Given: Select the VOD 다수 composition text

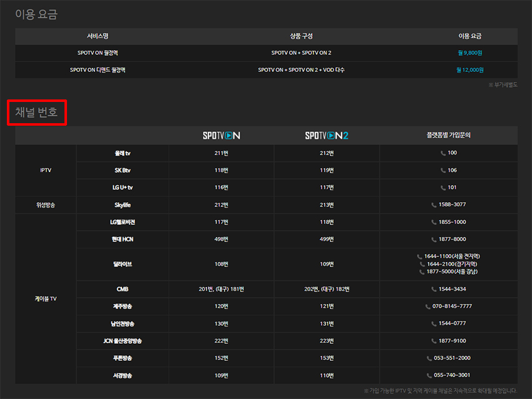Looking at the screenshot, I should tap(334, 70).
